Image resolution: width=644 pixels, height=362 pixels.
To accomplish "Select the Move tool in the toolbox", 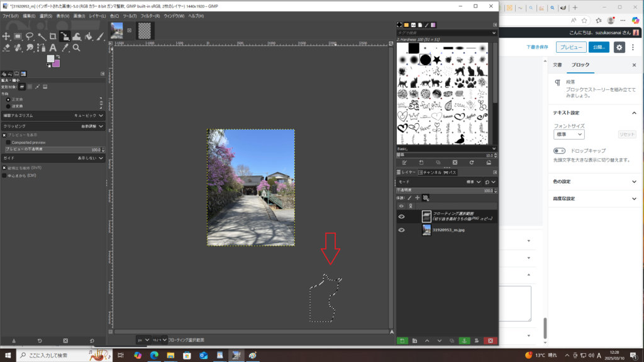I will (6, 36).
